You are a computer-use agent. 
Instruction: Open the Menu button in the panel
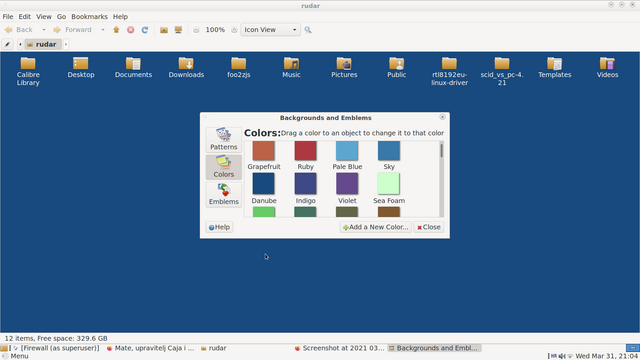(x=16, y=356)
